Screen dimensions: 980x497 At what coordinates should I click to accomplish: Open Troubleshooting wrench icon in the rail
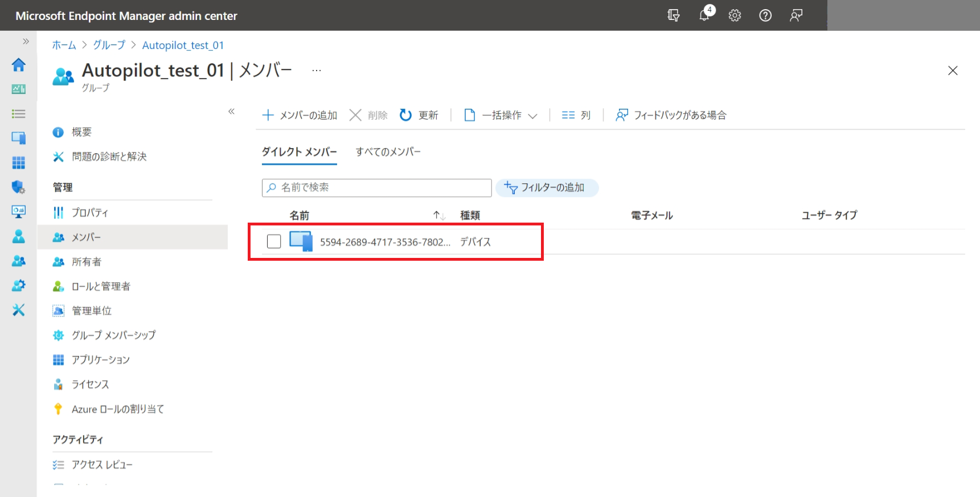pyautogui.click(x=19, y=310)
